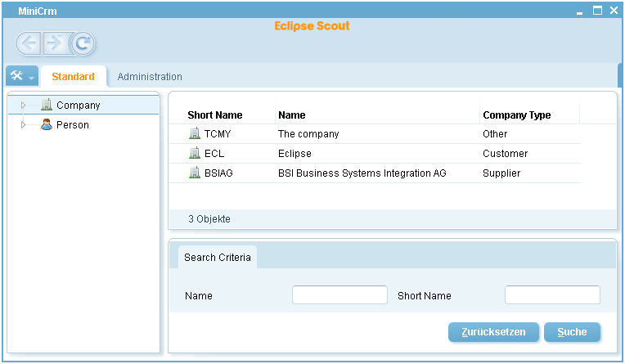Viewport: 625px width, 364px height.
Task: Select the BSI Business Systems Integration AG row
Action: tap(375, 173)
